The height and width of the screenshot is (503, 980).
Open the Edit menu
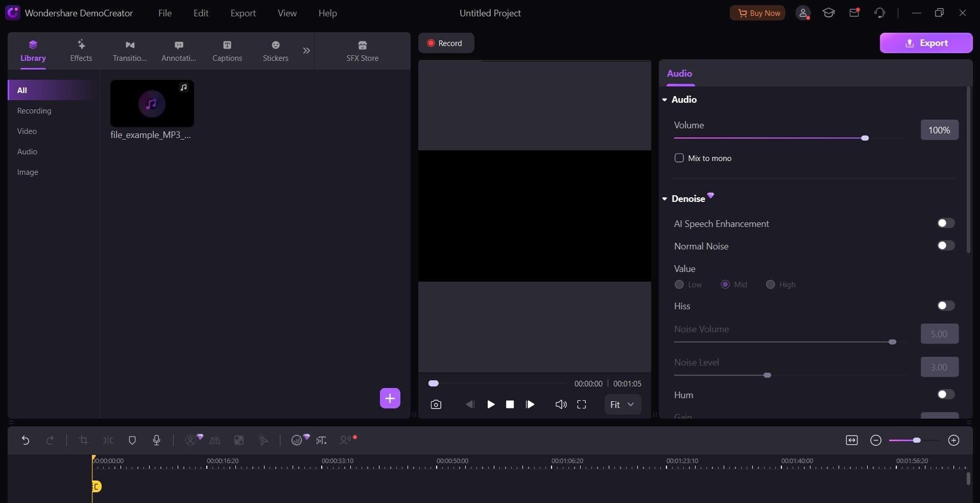(x=201, y=13)
